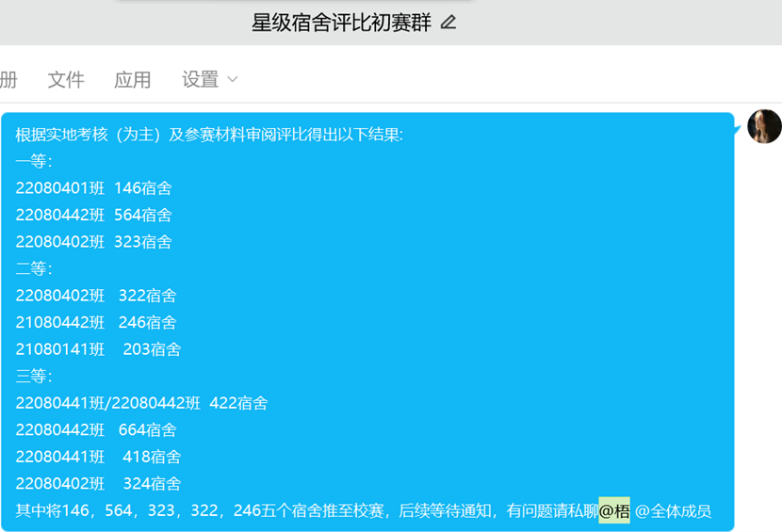Click the 22080401班 146宿舍 line
This screenshot has height=532, width=782.
pos(93,188)
